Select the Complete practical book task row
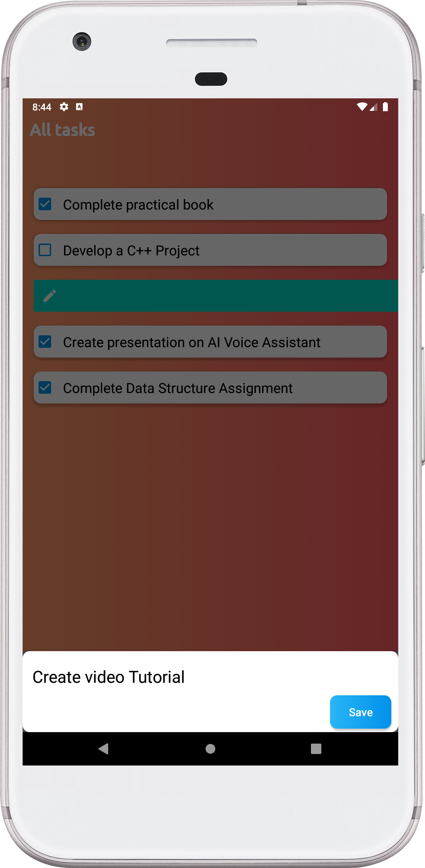Screen dimensions: 425x868 (x=210, y=204)
